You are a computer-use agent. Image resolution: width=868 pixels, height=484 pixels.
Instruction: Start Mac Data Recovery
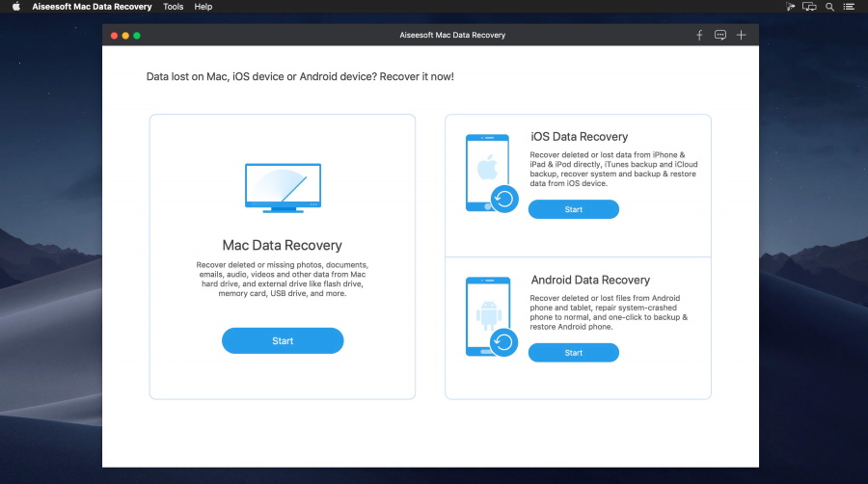[x=283, y=340]
